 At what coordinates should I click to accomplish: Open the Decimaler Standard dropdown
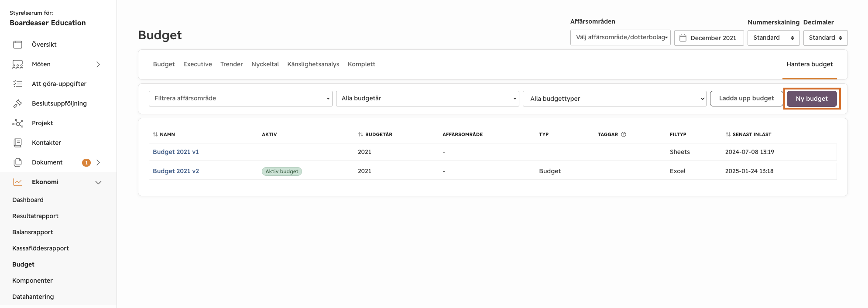point(825,38)
